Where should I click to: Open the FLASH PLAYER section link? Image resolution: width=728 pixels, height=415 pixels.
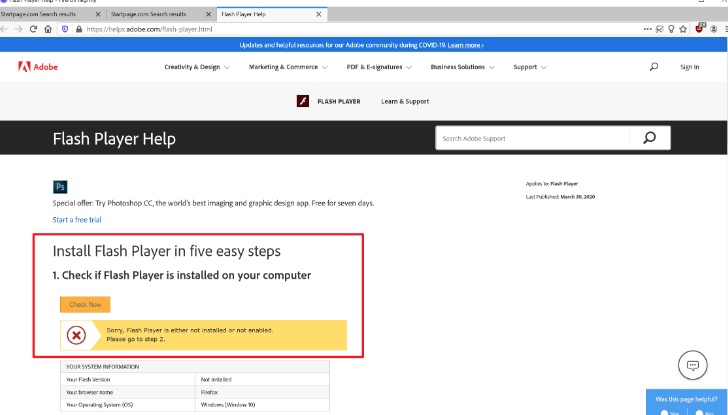(x=339, y=101)
